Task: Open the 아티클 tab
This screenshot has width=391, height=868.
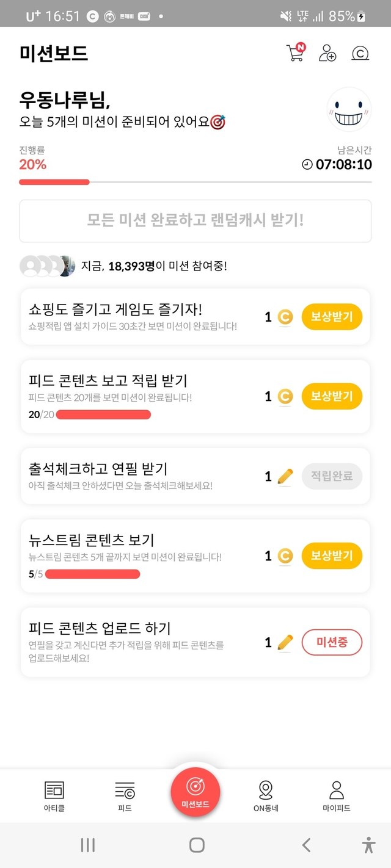Action: coord(54,795)
